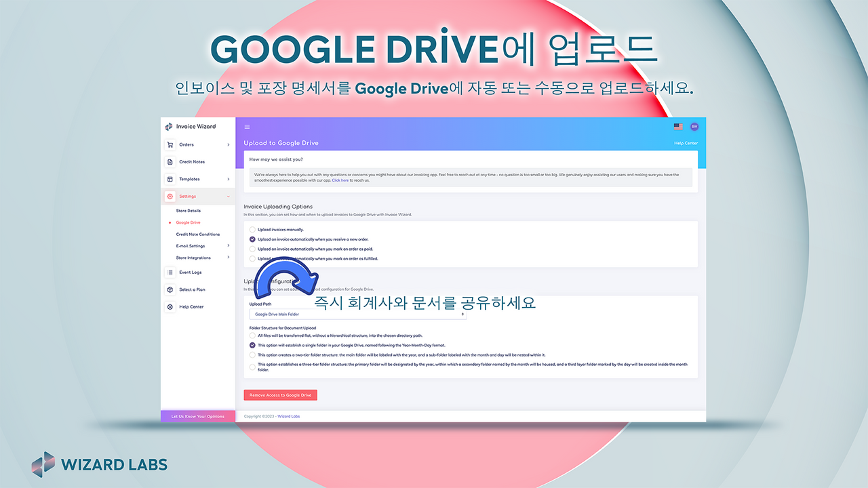
Task: Select flat file transfer structure option
Action: pyautogui.click(x=252, y=335)
